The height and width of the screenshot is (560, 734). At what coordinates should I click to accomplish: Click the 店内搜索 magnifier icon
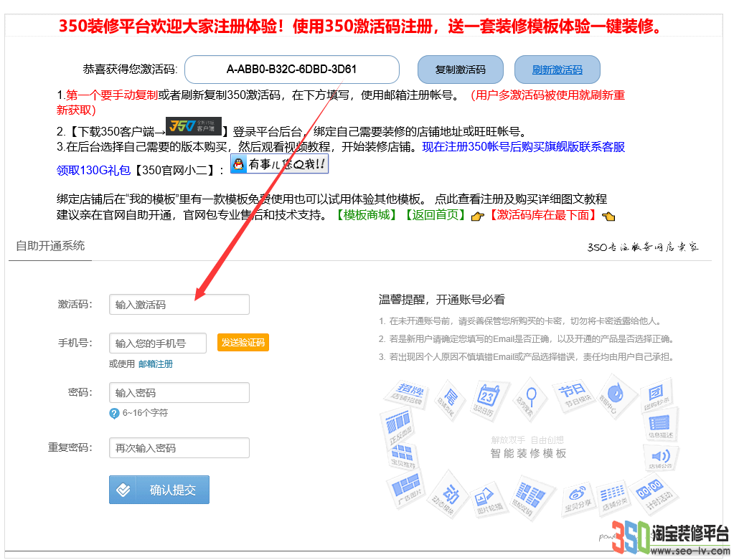pyautogui.click(x=530, y=399)
